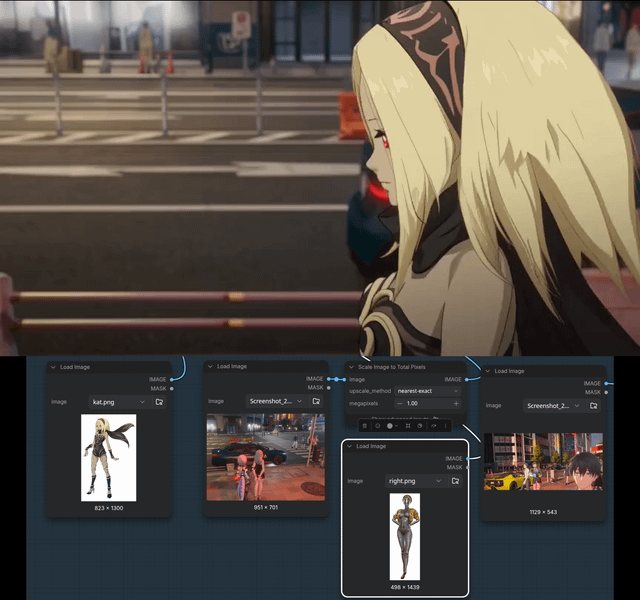Click the MASK output socket of kat.png node
Image resolution: width=640 pixels, height=600 pixels.
click(x=172, y=389)
